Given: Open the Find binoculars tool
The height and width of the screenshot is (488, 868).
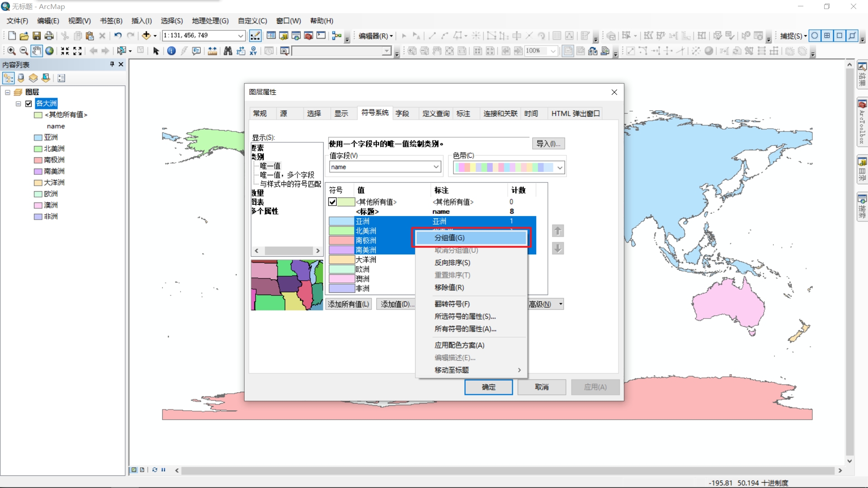Looking at the screenshot, I should pos(228,51).
